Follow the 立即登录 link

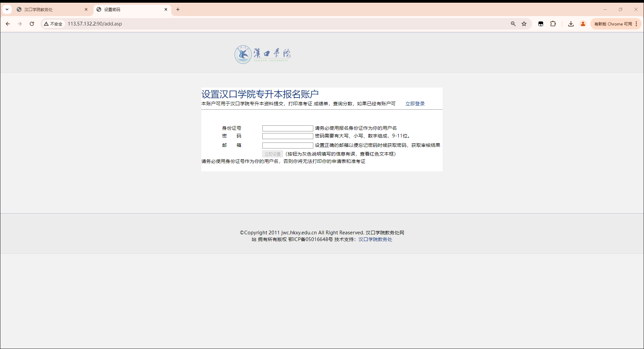(x=415, y=104)
